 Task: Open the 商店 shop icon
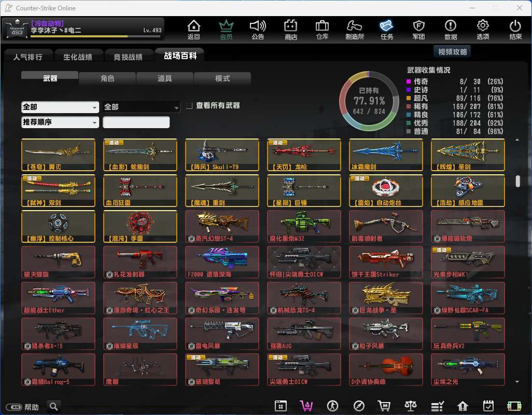click(290, 30)
